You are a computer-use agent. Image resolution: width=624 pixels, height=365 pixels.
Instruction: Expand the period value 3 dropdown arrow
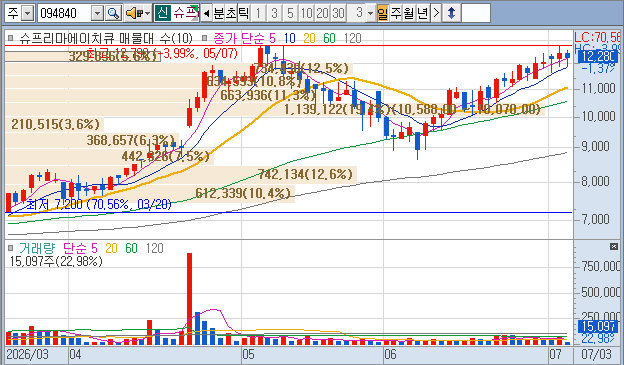coord(370,13)
